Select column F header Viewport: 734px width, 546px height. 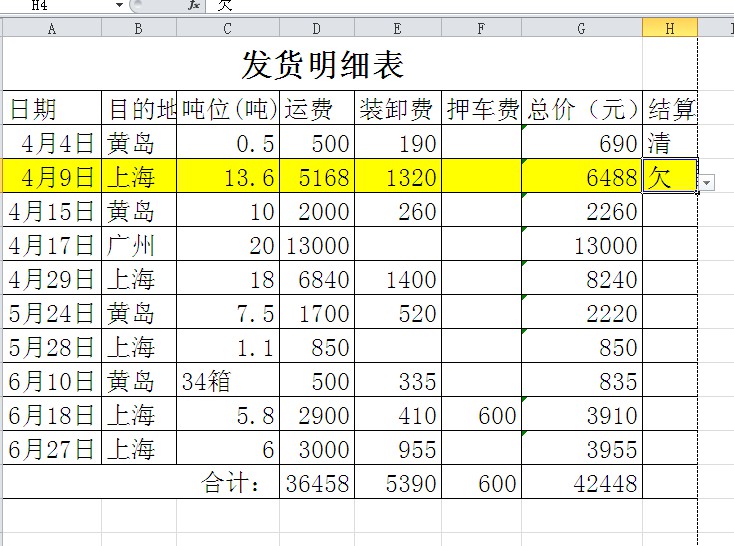(481, 29)
